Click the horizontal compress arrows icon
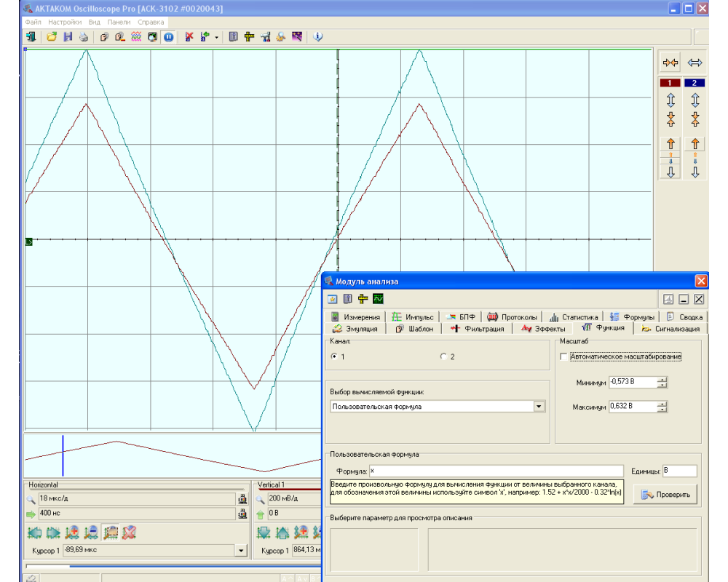728x582 pixels. coord(670,63)
